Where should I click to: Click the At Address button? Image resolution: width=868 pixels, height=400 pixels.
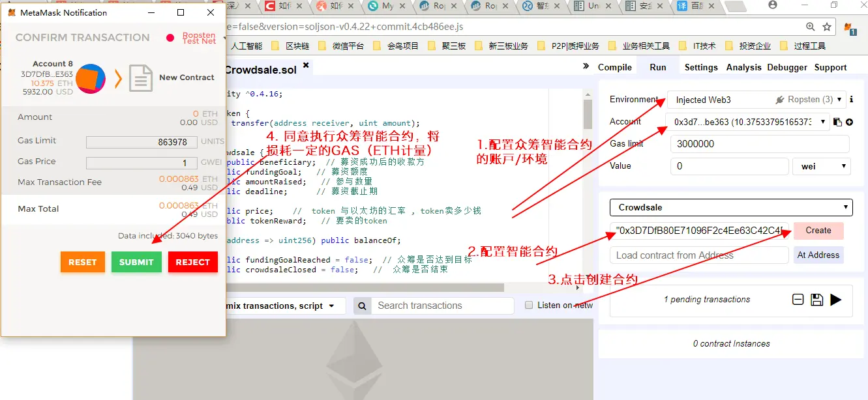pyautogui.click(x=818, y=255)
